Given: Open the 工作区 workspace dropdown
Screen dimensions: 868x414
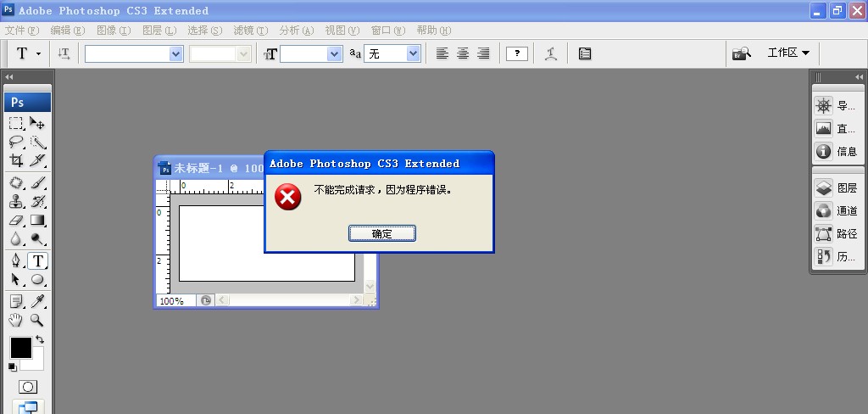Looking at the screenshot, I should click(788, 53).
